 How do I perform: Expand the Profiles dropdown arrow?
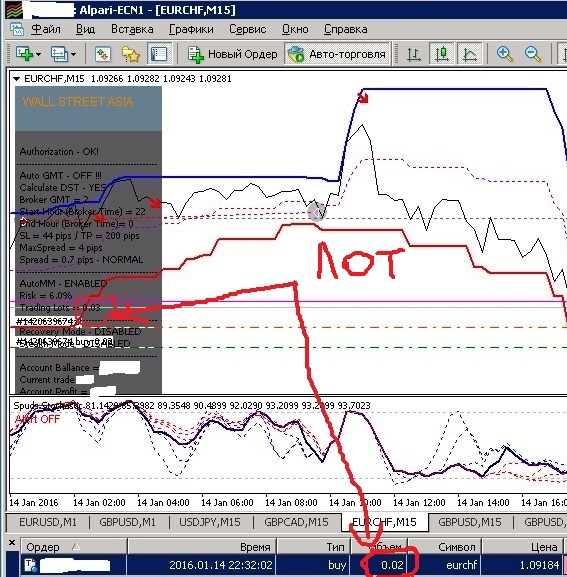[x=74, y=54]
